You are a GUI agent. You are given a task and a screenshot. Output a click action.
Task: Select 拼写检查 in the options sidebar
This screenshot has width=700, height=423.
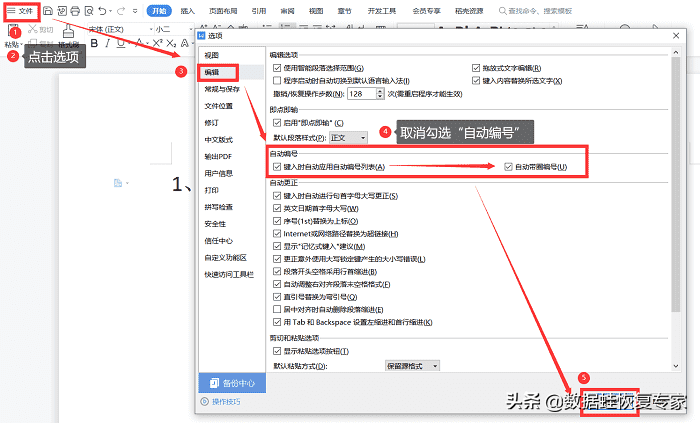tap(218, 207)
